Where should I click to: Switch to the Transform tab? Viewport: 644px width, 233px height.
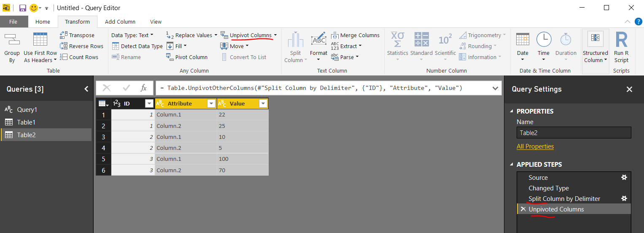(77, 22)
